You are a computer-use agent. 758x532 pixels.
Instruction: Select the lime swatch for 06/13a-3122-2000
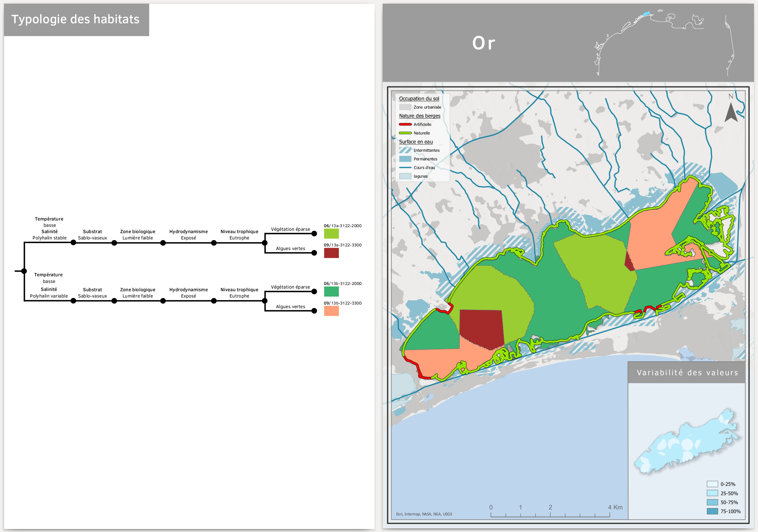(x=331, y=234)
